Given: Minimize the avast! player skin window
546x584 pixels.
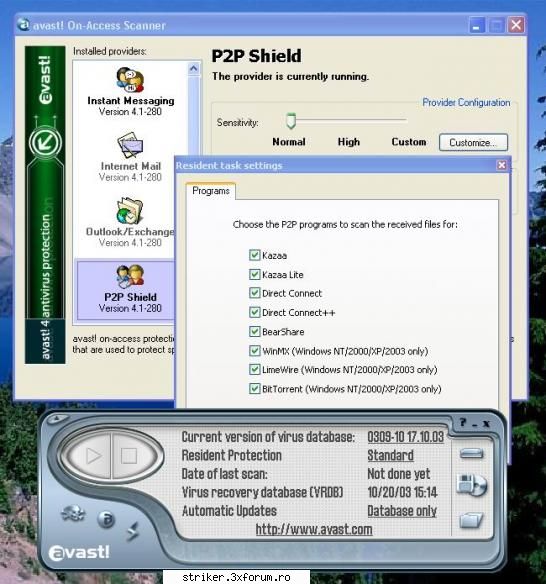Looking at the screenshot, I should [x=474, y=424].
